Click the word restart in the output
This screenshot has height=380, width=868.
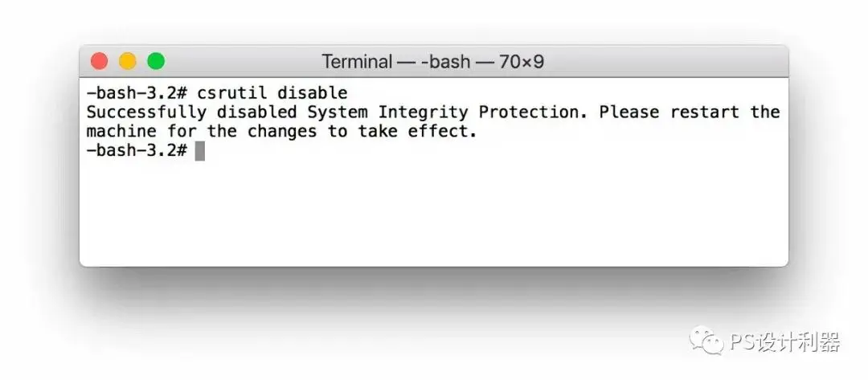pyautogui.click(x=705, y=112)
